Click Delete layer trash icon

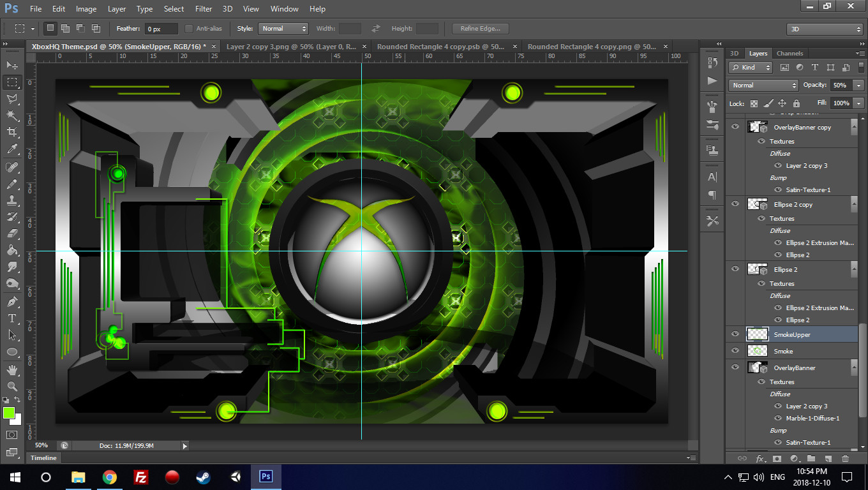pyautogui.click(x=845, y=458)
